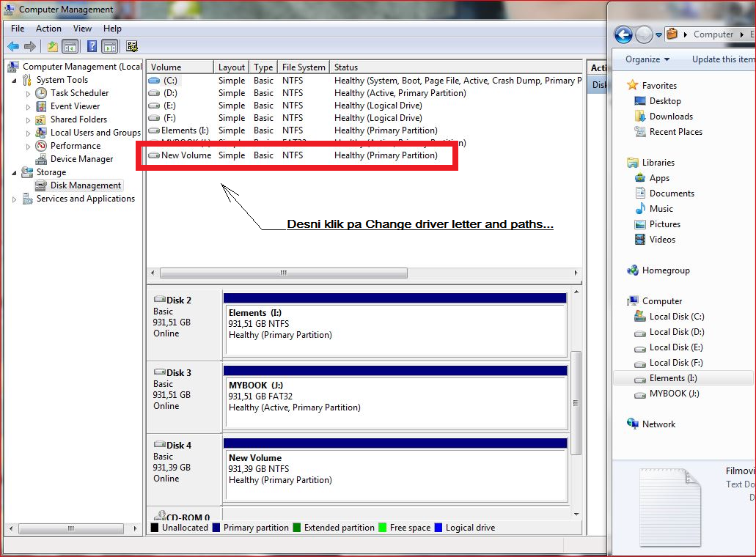Select the Elements (I:) volume row
Image resolution: width=756 pixels, height=557 pixels.
[364, 130]
